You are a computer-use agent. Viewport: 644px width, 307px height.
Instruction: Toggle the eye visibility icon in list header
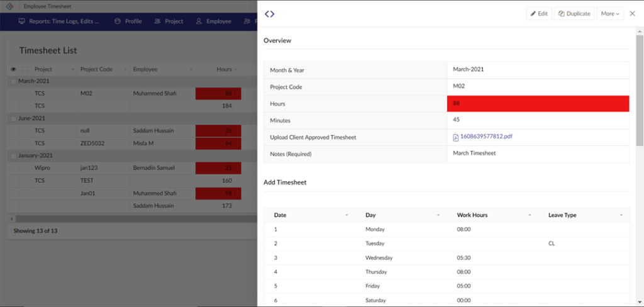click(14, 69)
